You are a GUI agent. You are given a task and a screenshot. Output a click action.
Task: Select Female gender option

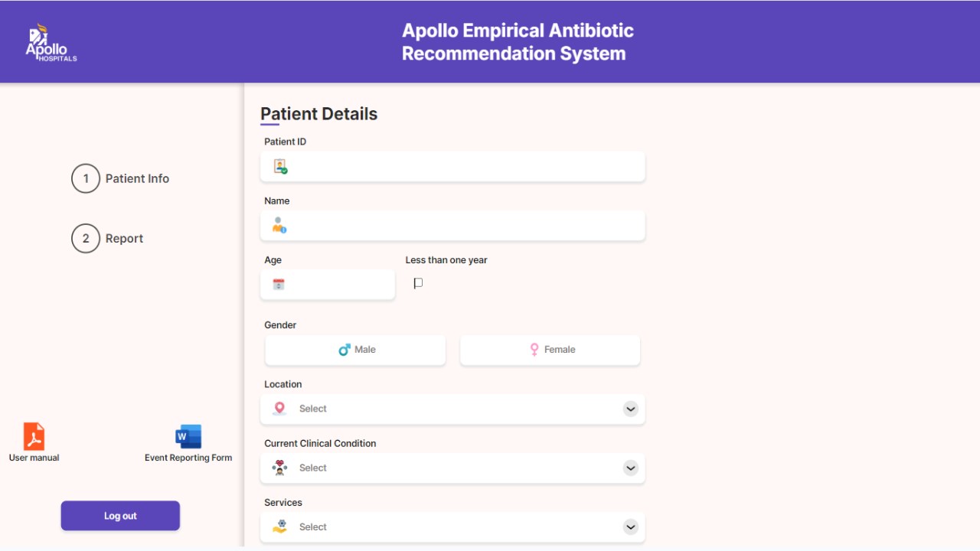[550, 350]
